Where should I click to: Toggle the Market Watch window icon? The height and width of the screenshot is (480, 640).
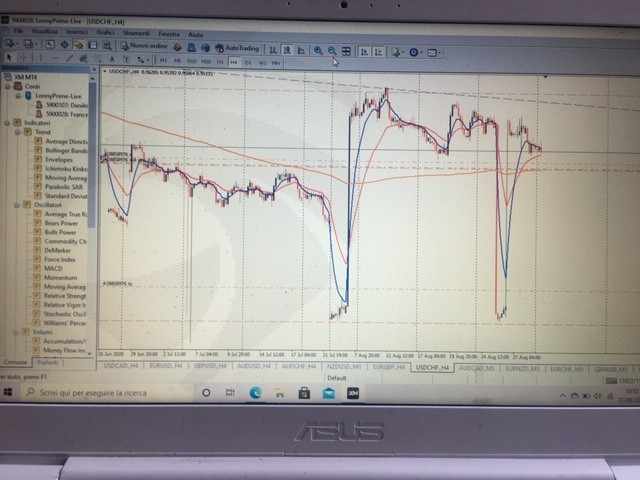(50, 44)
